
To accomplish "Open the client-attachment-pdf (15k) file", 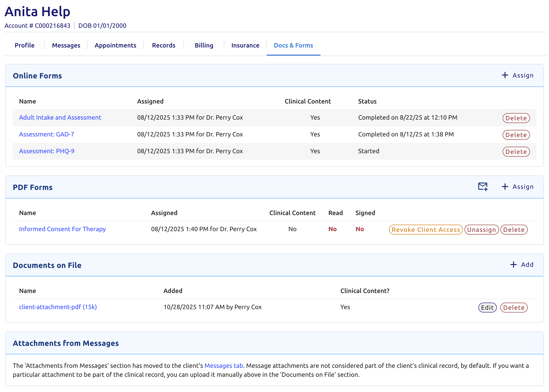I will 58,307.
